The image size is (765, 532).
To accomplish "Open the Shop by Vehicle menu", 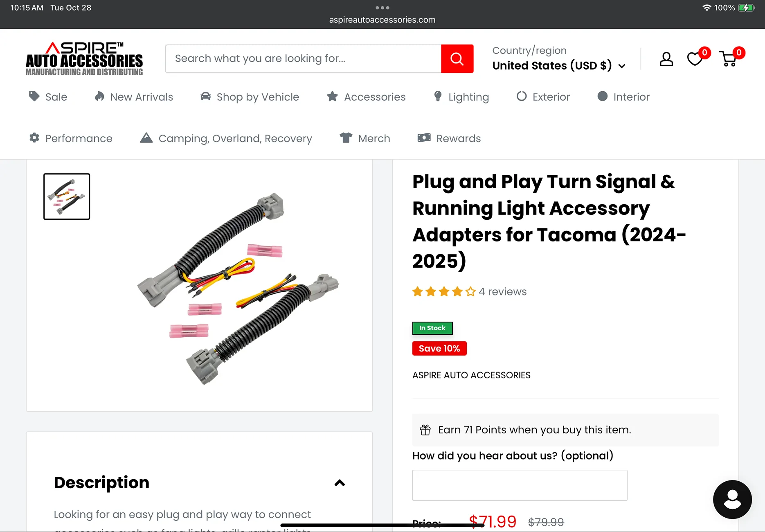I will [x=250, y=97].
